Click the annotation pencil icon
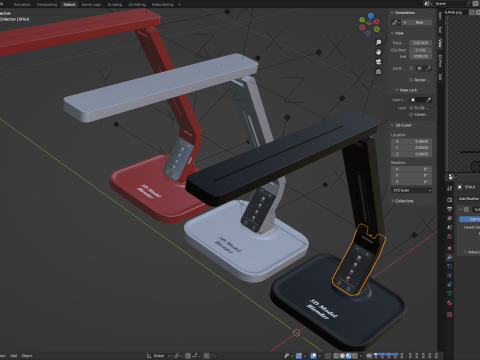Viewport: 480px width, 360px height. pos(395,22)
